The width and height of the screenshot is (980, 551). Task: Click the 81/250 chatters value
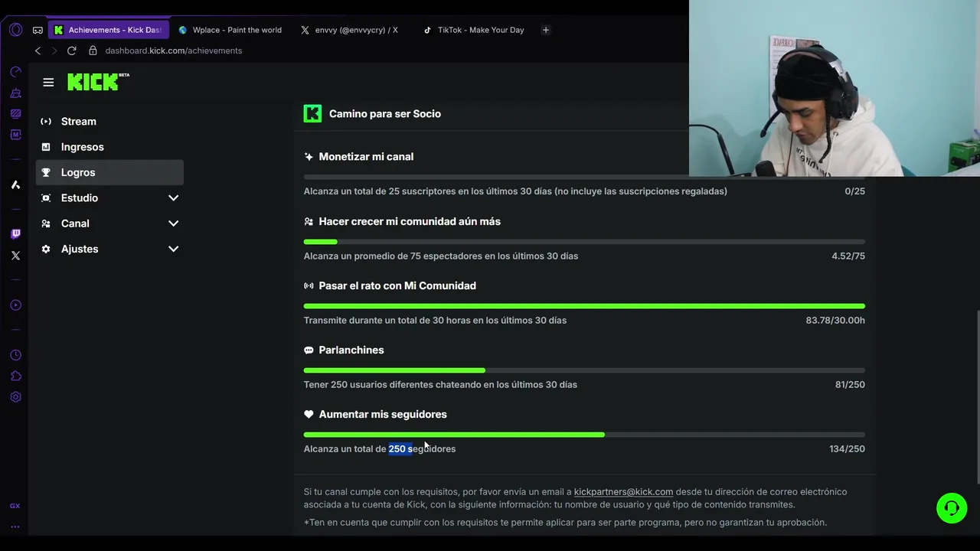850,385
